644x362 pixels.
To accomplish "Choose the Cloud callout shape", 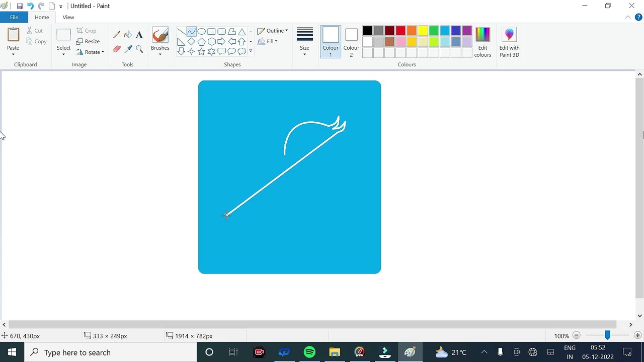I will click(x=242, y=51).
